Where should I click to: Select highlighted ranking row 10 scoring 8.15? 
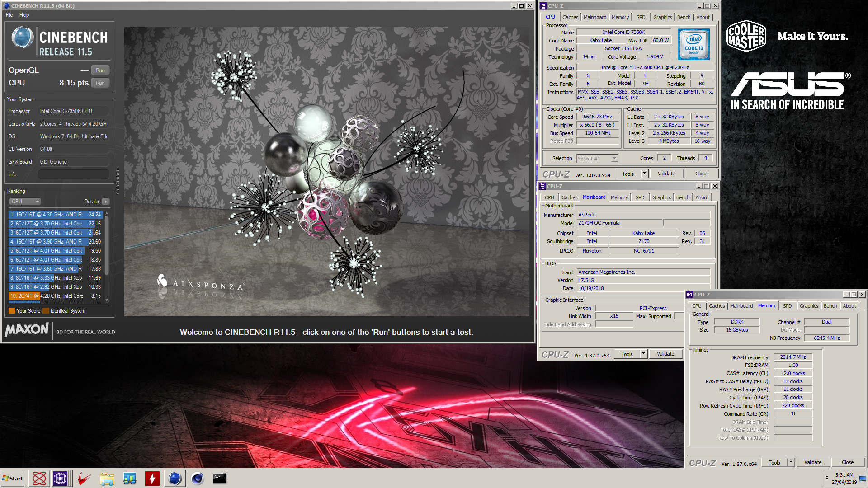[56, 296]
